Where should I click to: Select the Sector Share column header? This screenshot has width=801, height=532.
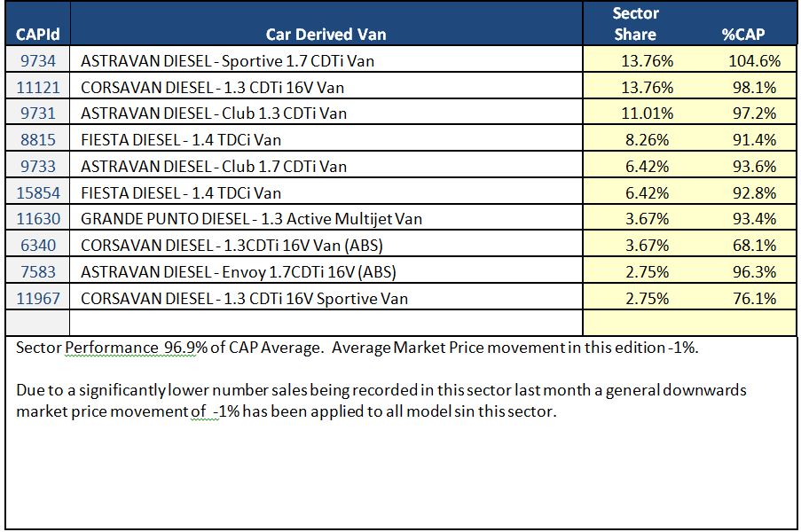tap(635, 23)
